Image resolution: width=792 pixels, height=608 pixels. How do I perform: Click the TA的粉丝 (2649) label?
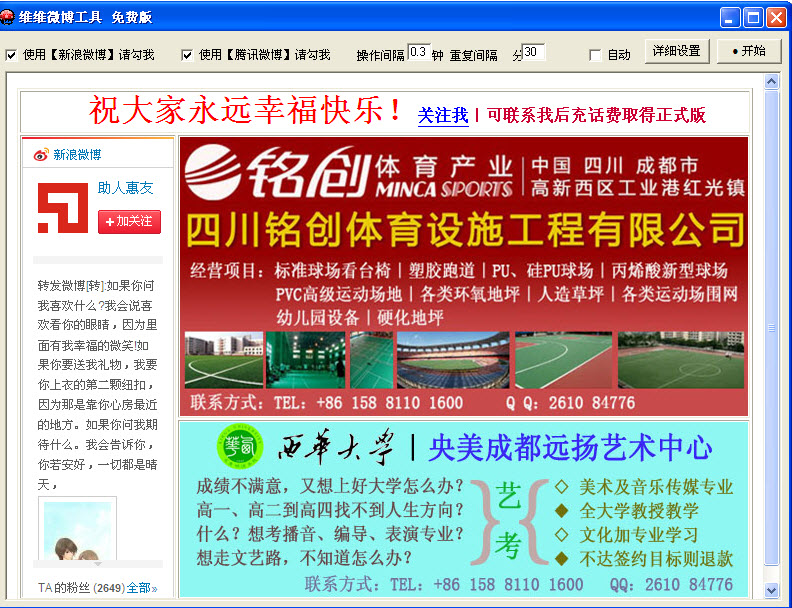pyautogui.click(x=81, y=588)
